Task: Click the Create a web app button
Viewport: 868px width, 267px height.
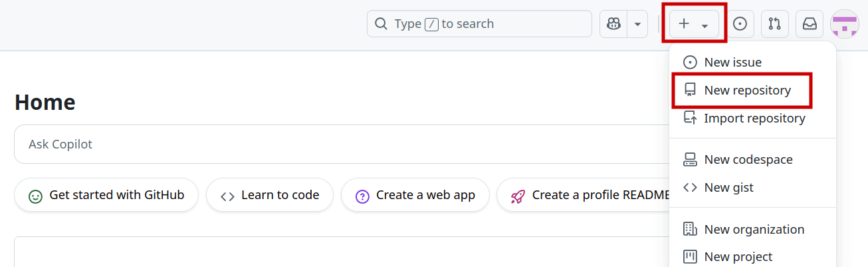Action: pyautogui.click(x=415, y=195)
